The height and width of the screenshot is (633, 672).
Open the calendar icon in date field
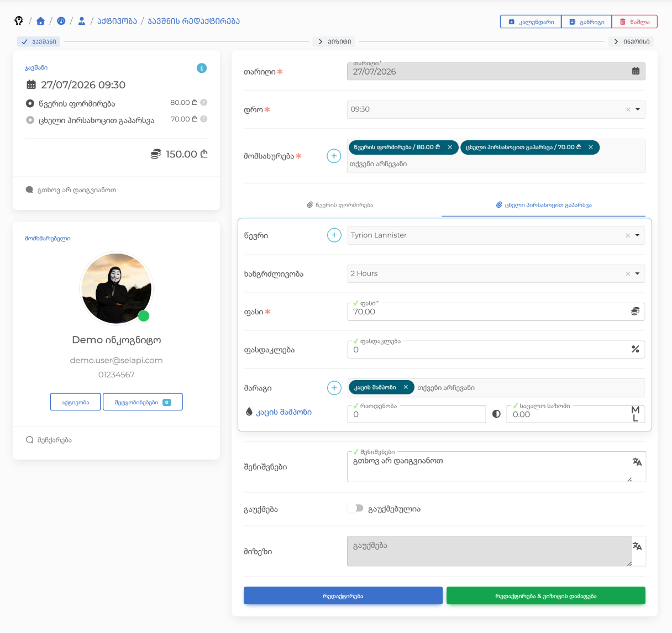636,71
